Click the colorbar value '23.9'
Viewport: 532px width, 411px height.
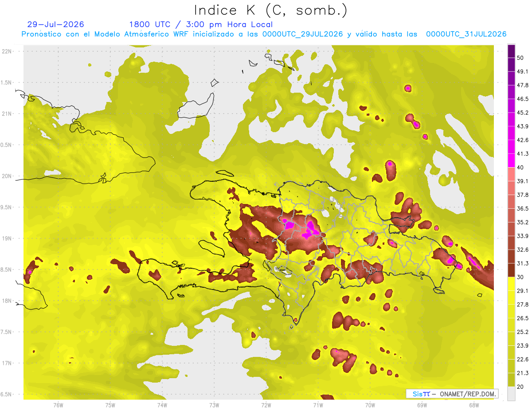pos(523,345)
